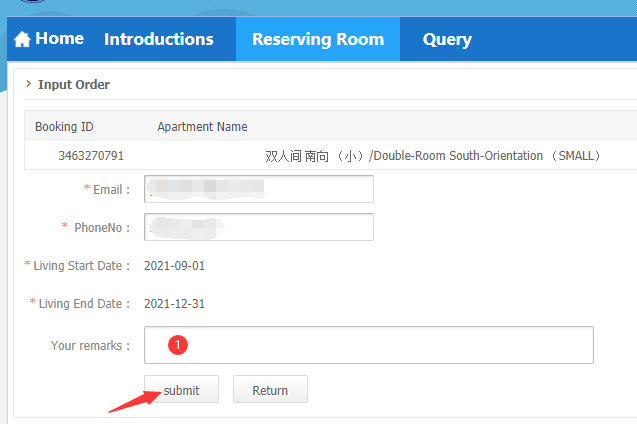Screen dimensions: 637x424
Task: Click the red numbered circle marker
Action: pos(177,344)
